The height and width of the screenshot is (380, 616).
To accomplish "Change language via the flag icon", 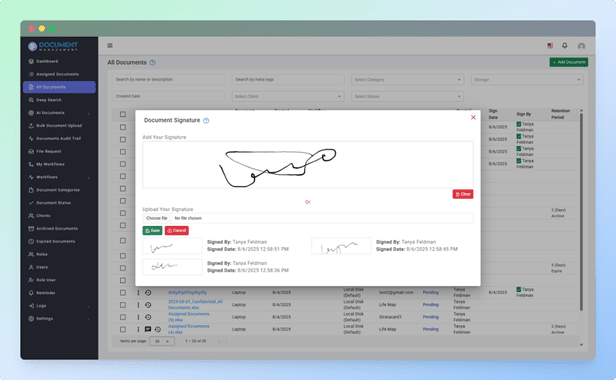I will [x=550, y=46].
